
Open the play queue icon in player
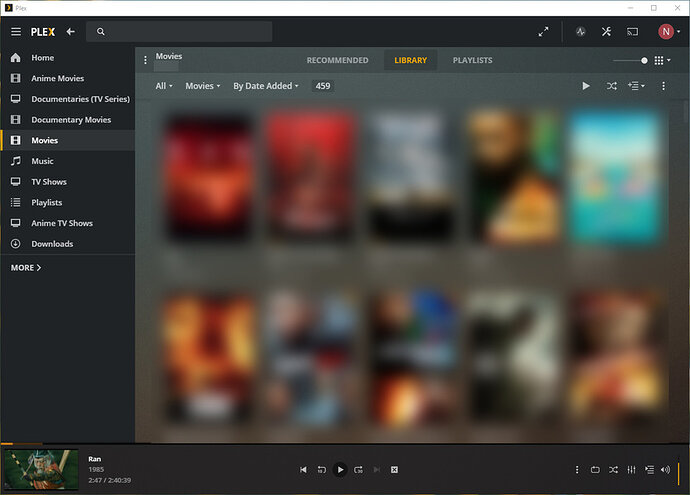click(650, 469)
